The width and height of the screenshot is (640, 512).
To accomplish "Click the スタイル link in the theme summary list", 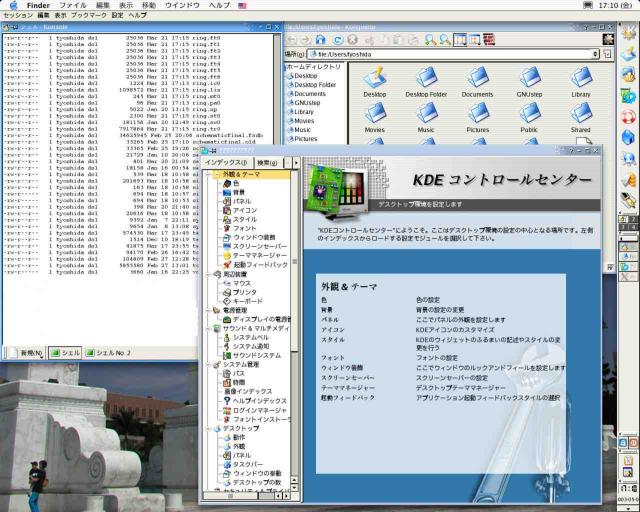I will 333,340.
